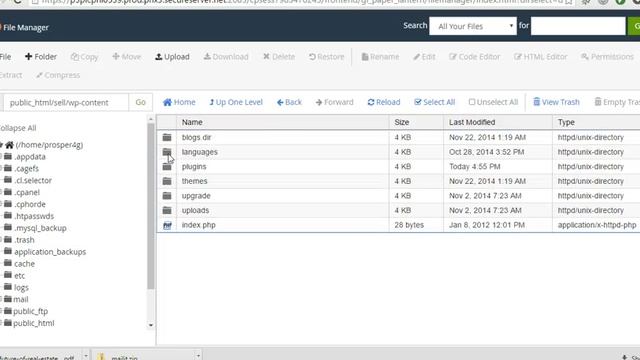Open .trash in folder tree
Viewport: 640px width, 360px height.
click(24, 240)
